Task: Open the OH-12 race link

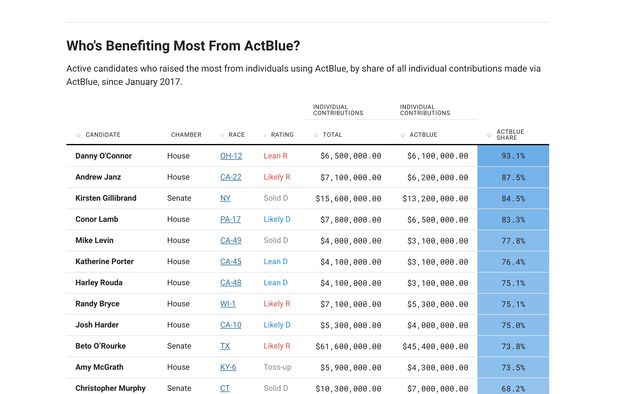Action: [x=231, y=156]
